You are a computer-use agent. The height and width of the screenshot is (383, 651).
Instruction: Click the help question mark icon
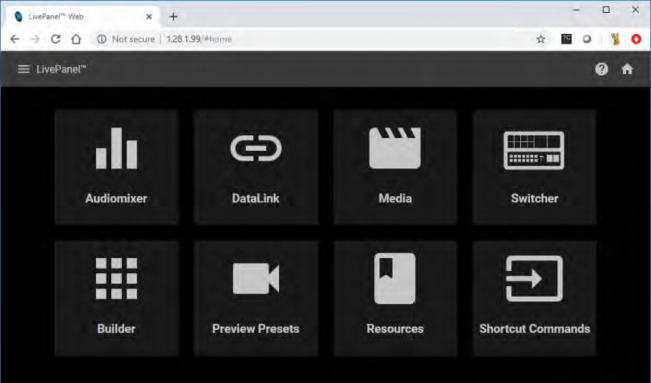pyautogui.click(x=601, y=69)
